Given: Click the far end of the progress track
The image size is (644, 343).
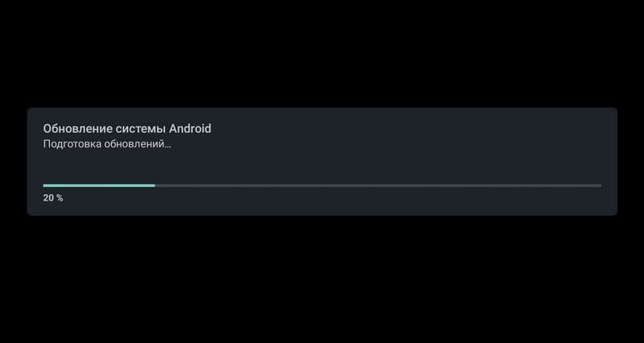Looking at the screenshot, I should coord(599,185).
